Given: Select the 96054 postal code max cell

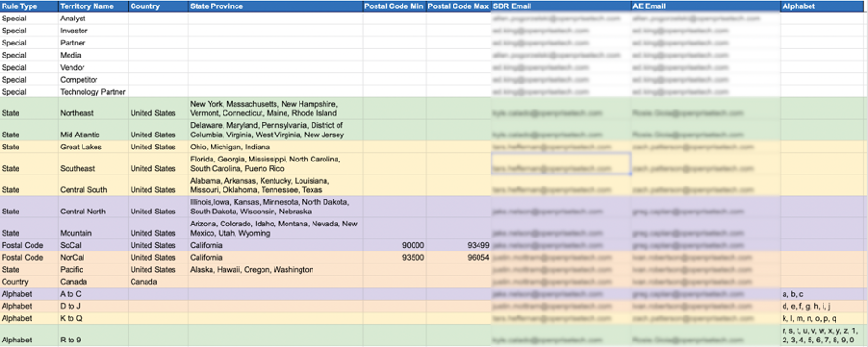Looking at the screenshot, I should click(x=458, y=257).
